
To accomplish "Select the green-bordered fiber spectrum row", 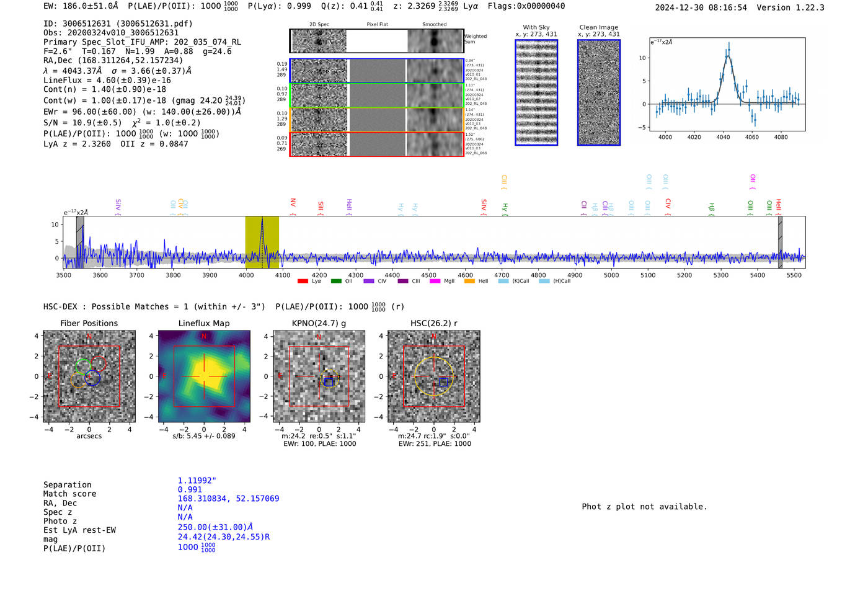I will [x=377, y=96].
